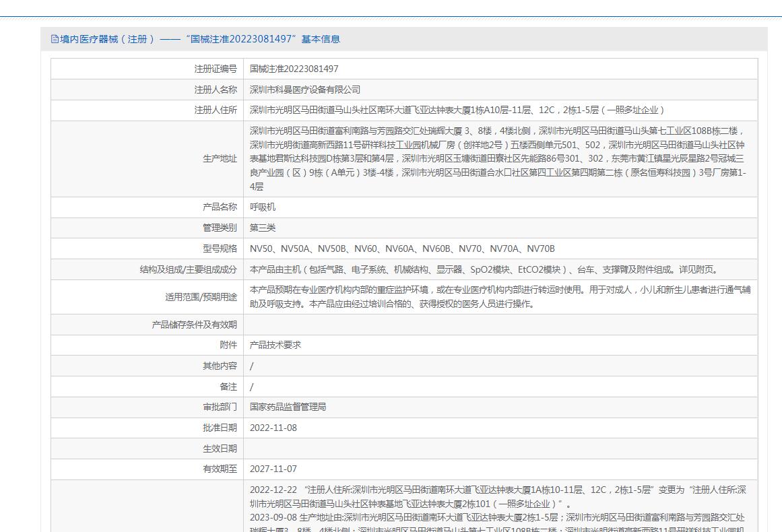Click the 生产地址 row label
This screenshot has height=532, width=782.
(x=220, y=158)
